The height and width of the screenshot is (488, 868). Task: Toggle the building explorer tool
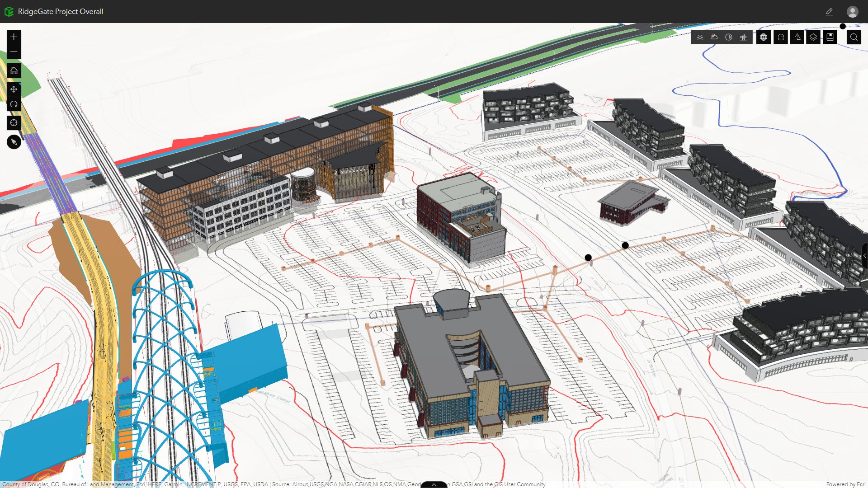point(743,37)
